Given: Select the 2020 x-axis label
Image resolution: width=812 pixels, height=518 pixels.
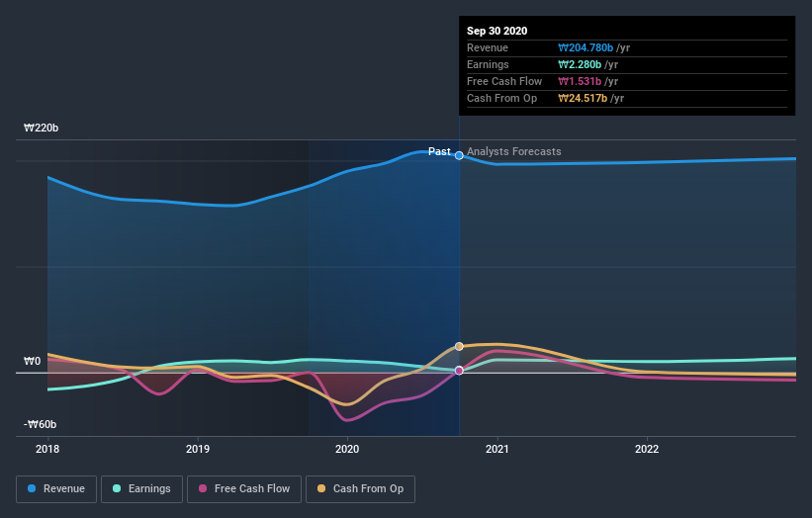Looking at the screenshot, I should click(347, 449).
